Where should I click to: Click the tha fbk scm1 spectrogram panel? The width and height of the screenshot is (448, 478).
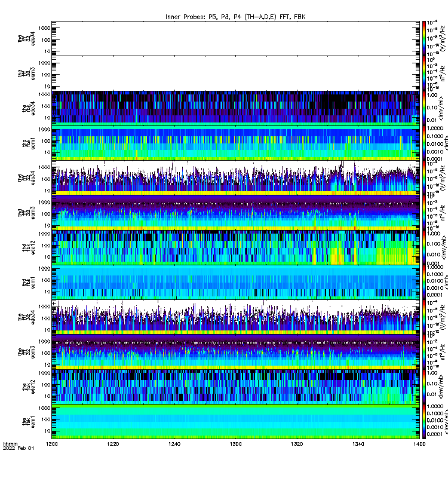tap(235, 143)
